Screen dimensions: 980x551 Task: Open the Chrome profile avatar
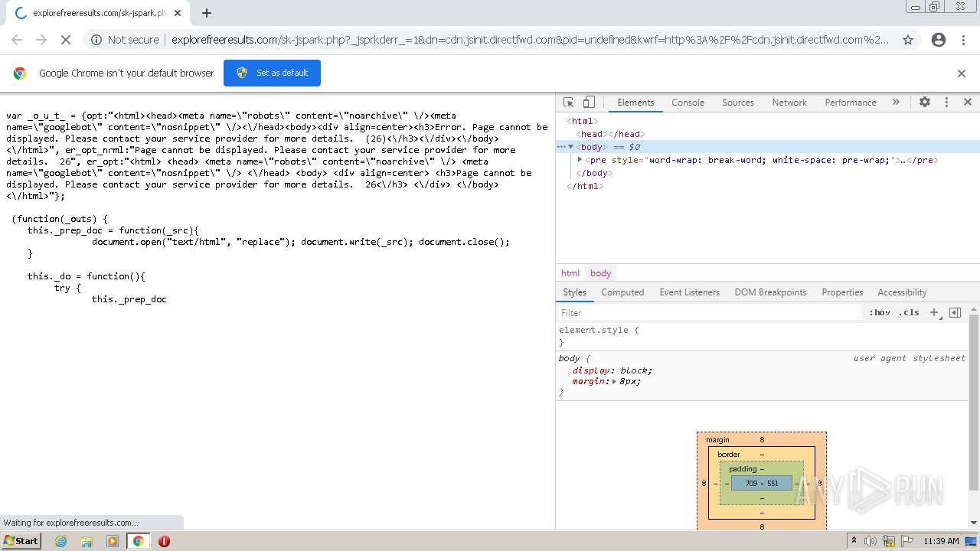point(939,40)
